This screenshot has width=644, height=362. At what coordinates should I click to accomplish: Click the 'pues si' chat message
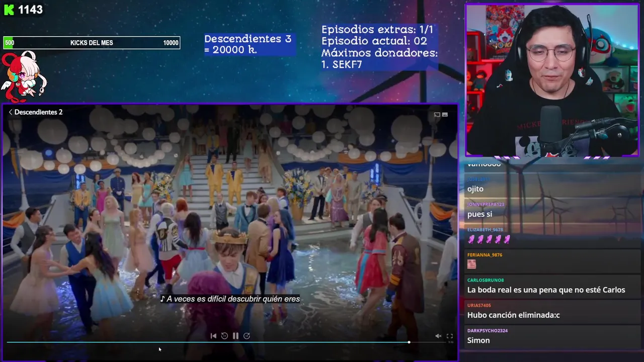(x=479, y=214)
